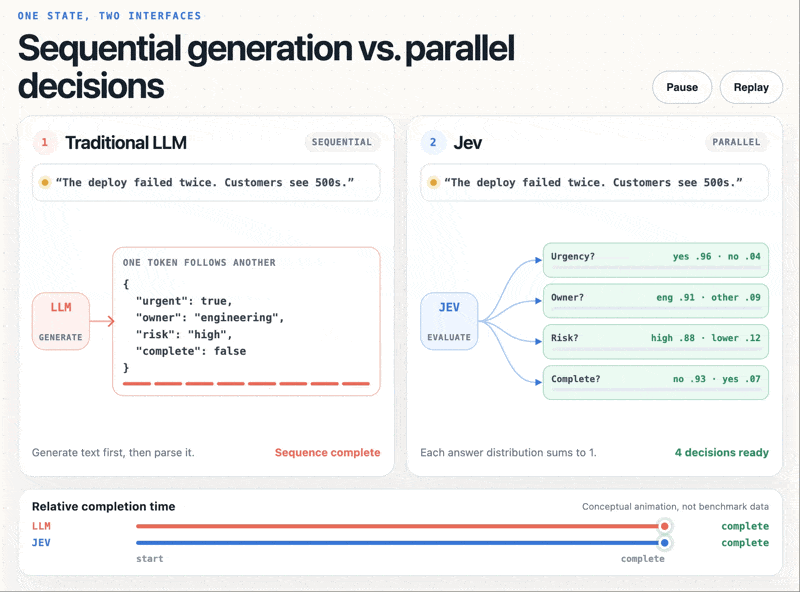The height and width of the screenshot is (592, 800).
Task: Click the blue JEV timeline end marker
Action: tap(664, 542)
